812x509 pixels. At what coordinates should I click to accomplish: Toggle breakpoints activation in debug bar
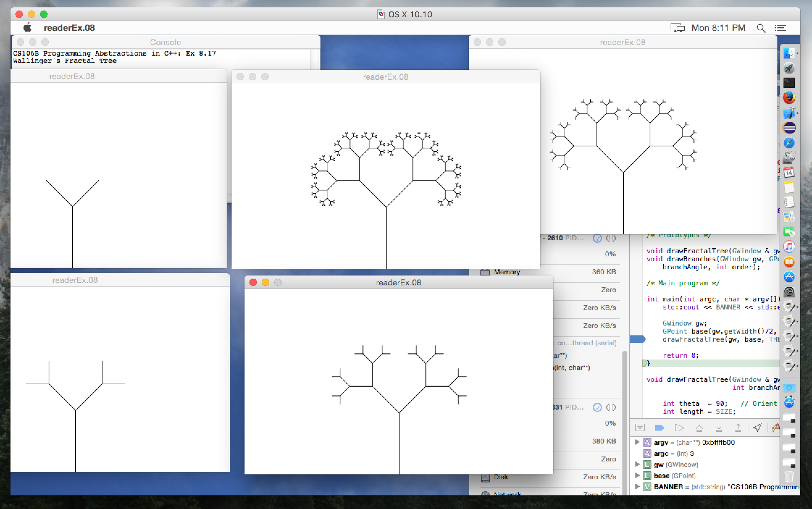pyautogui.click(x=659, y=427)
